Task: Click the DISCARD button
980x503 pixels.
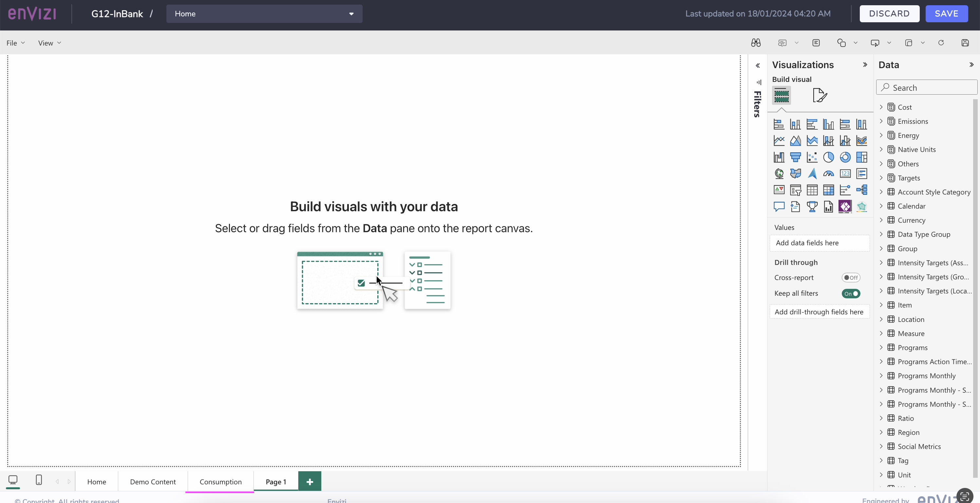Action: point(890,14)
